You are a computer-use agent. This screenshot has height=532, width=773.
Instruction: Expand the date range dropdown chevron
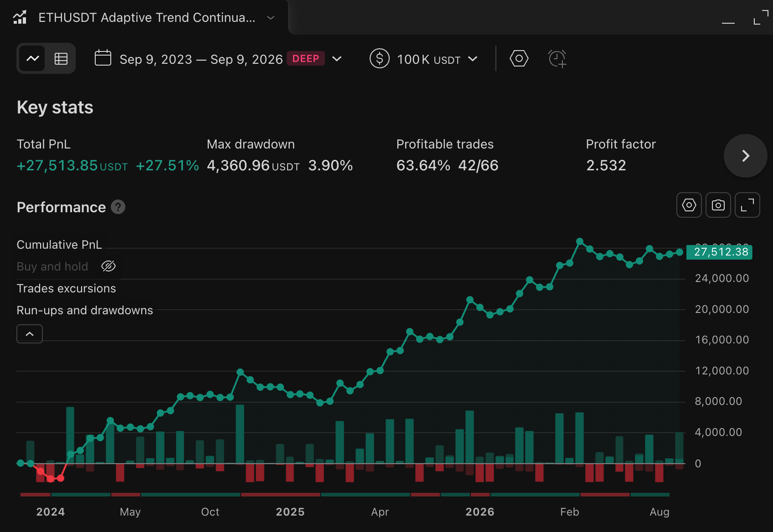337,59
